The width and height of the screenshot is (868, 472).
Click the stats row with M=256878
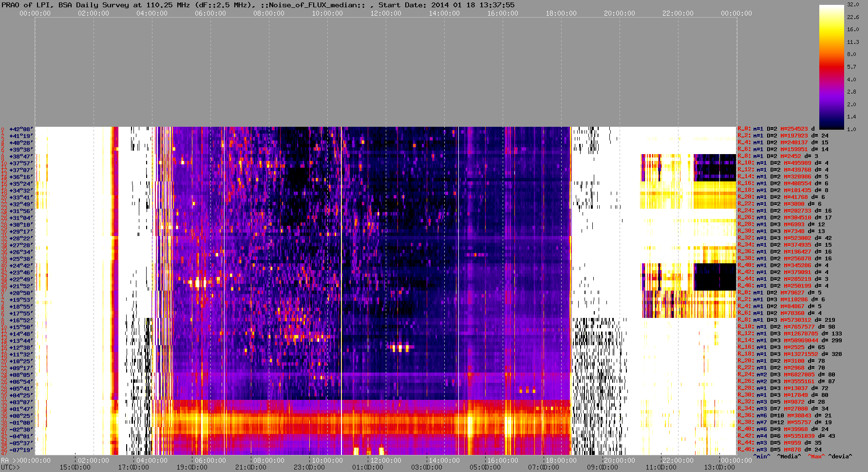pos(785,259)
